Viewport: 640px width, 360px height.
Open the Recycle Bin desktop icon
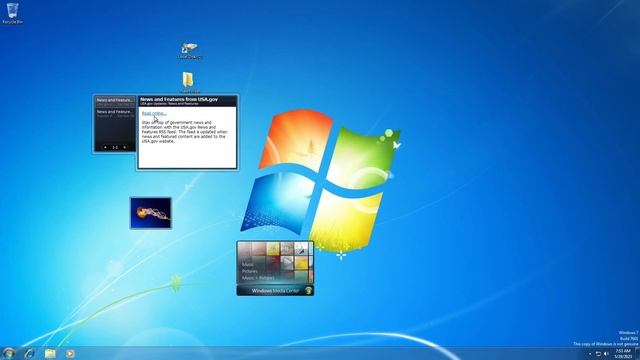(x=12, y=13)
